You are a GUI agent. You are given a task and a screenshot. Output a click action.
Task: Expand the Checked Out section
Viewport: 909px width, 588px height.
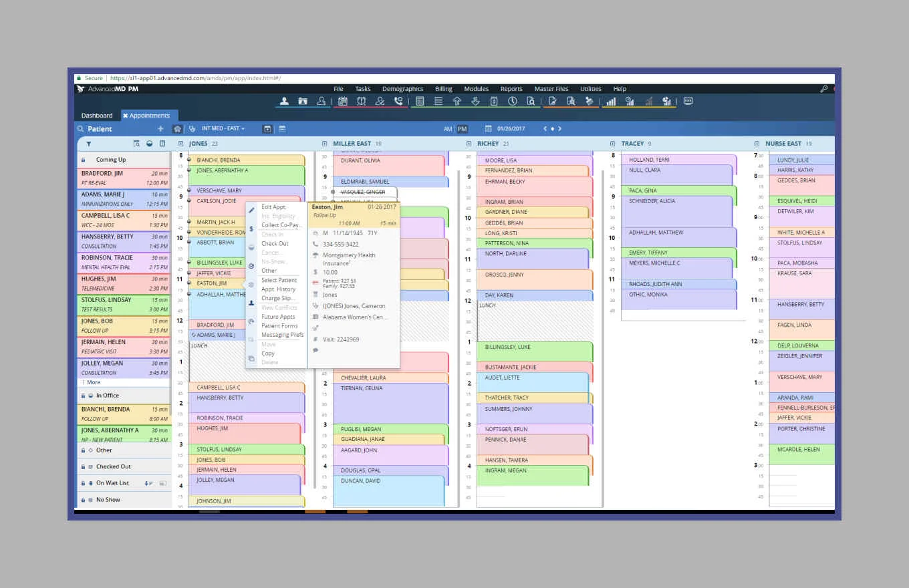click(x=113, y=466)
